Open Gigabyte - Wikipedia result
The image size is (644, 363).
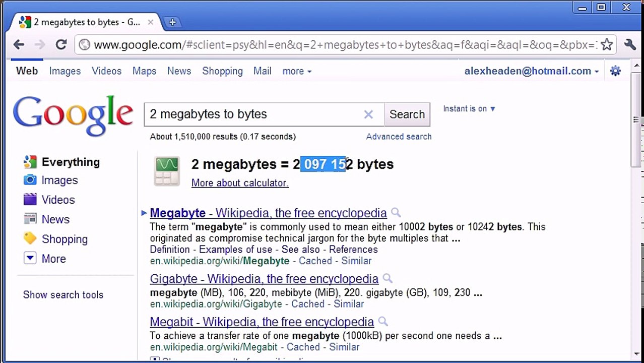264,279
